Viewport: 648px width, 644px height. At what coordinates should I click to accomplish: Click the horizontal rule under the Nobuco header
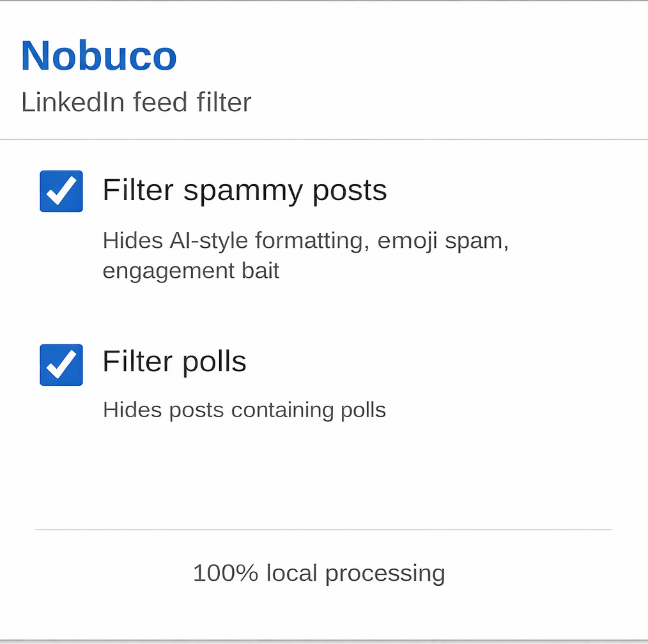(x=323, y=139)
